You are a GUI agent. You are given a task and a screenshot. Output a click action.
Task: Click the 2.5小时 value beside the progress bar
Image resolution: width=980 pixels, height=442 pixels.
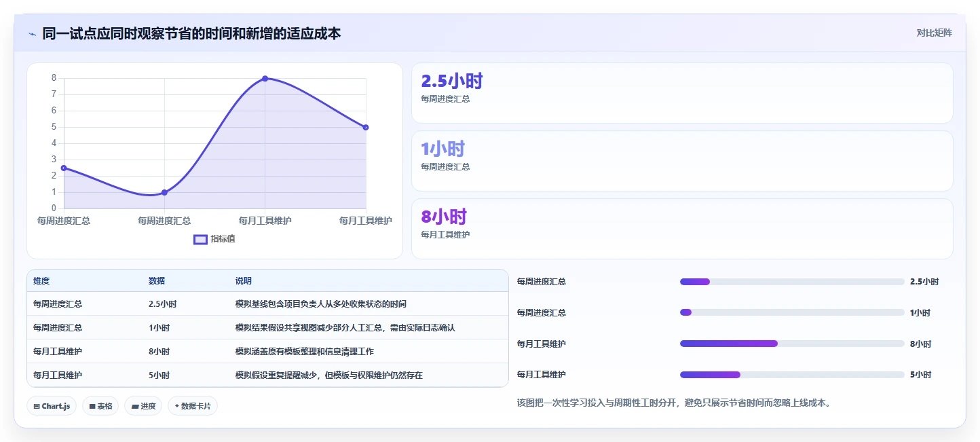click(924, 282)
